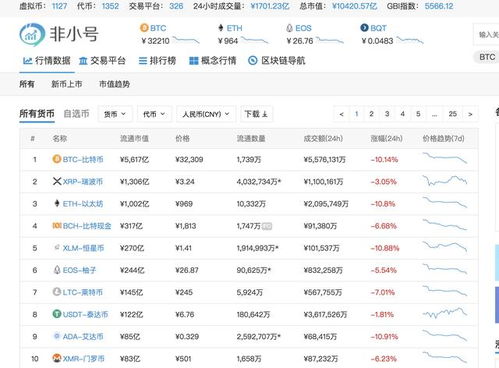Select the 新币上市 sub-tab
Image resolution: width=499 pixels, height=368 pixels.
[x=67, y=84]
